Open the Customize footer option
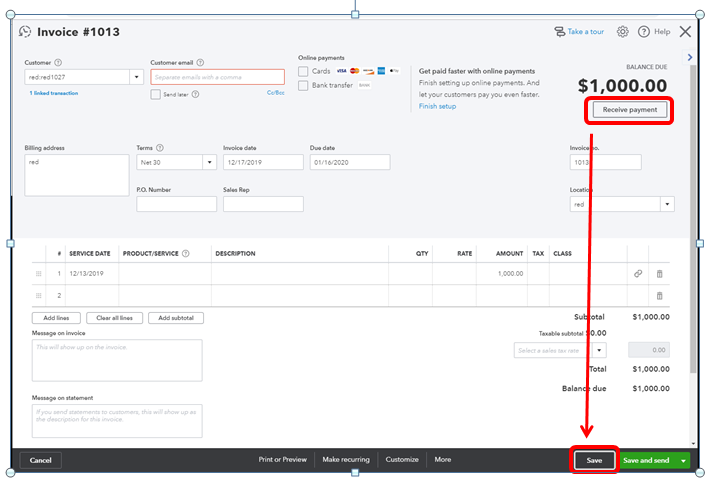The image size is (713, 483). tap(402, 460)
